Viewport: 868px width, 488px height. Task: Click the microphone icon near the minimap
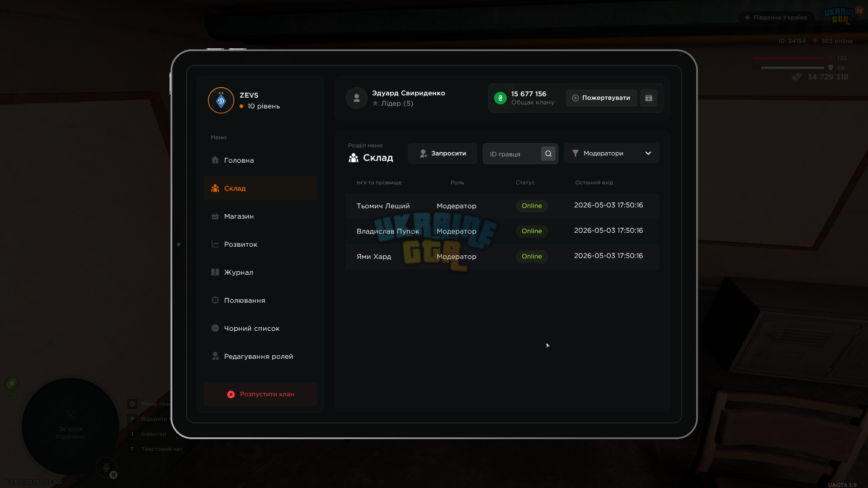pyautogui.click(x=106, y=468)
